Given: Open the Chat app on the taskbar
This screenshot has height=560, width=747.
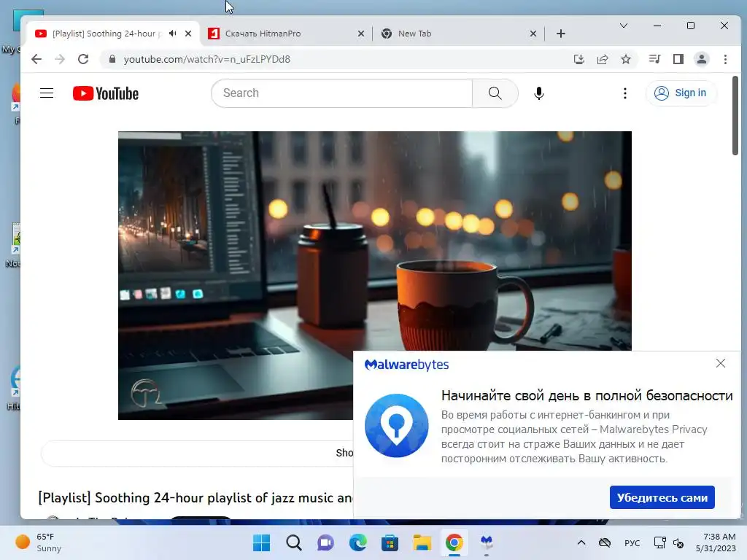Looking at the screenshot, I should 326,542.
